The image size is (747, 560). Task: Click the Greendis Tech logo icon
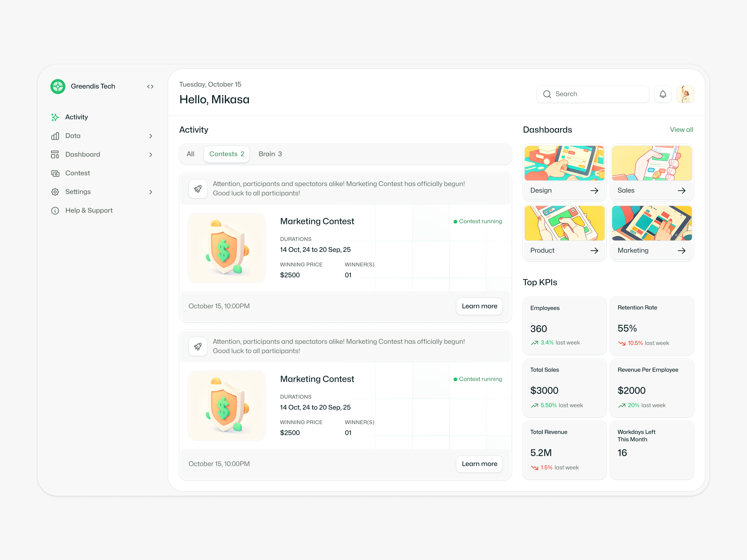click(58, 86)
